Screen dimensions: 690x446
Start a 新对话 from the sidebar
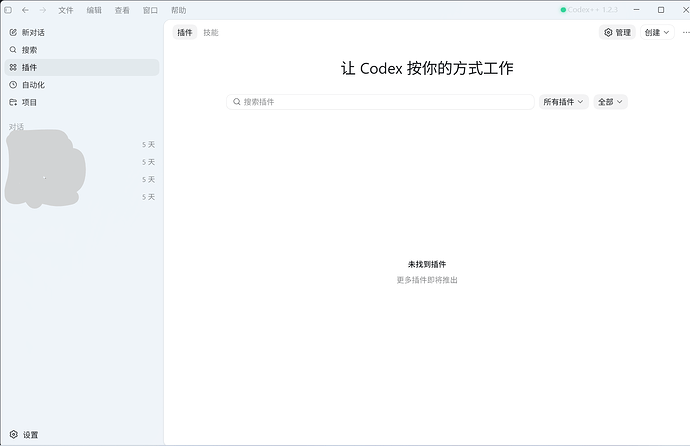pos(82,33)
